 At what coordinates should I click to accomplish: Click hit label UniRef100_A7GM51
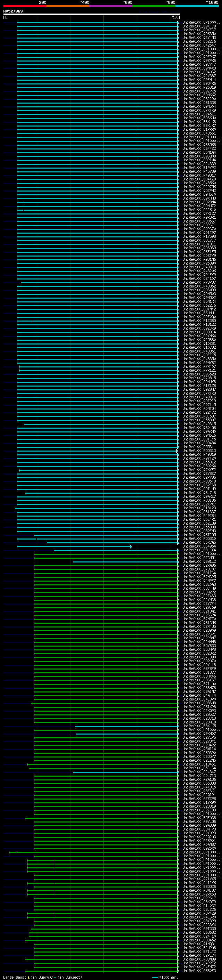point(199,558)
